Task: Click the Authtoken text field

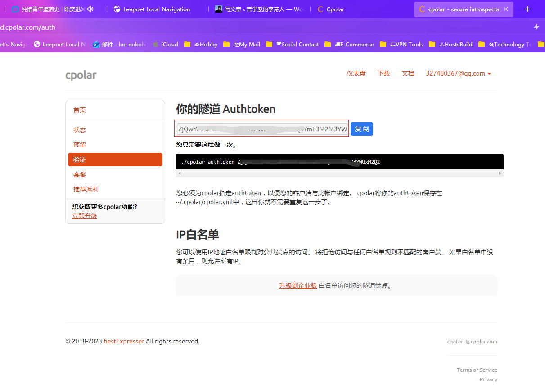Action: pos(262,129)
